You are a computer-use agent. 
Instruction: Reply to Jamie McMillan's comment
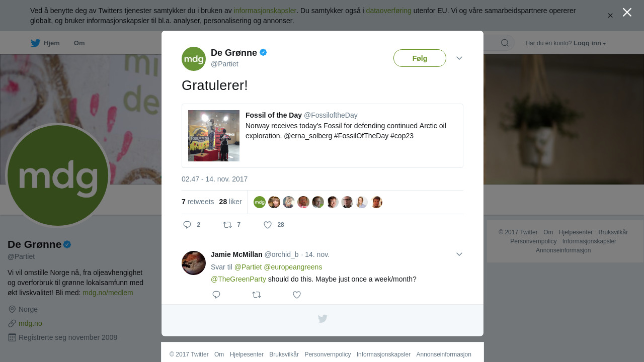(216, 295)
